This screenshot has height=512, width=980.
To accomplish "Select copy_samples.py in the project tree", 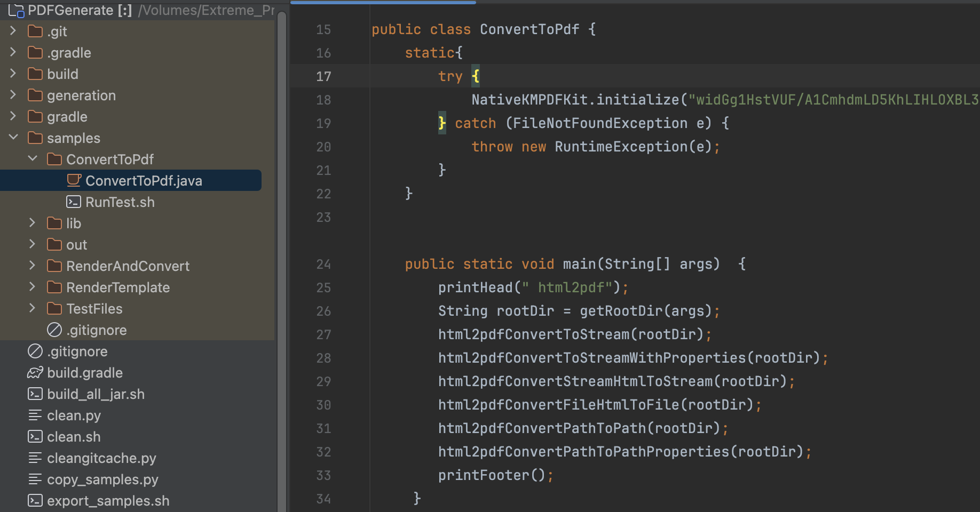I will (x=102, y=479).
